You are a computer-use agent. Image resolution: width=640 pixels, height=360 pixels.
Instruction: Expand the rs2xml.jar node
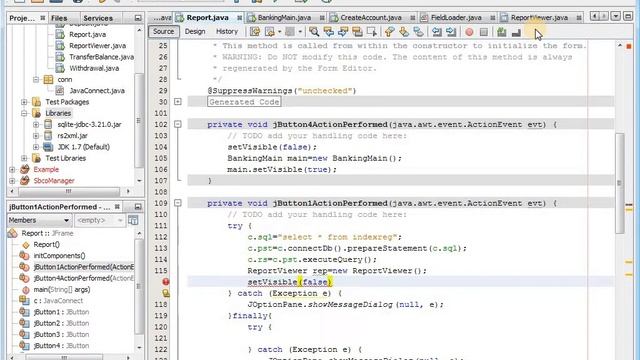[x=36, y=136]
